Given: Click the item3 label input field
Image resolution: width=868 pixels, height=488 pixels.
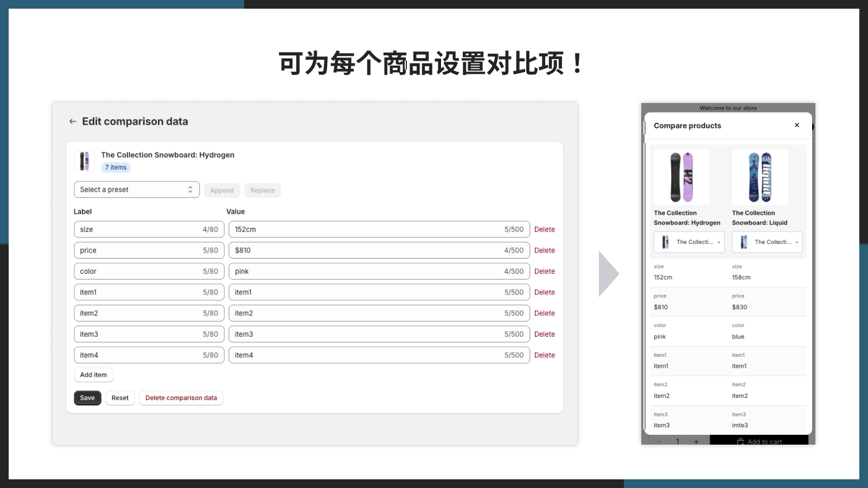Looking at the screenshot, I should pyautogui.click(x=149, y=334).
